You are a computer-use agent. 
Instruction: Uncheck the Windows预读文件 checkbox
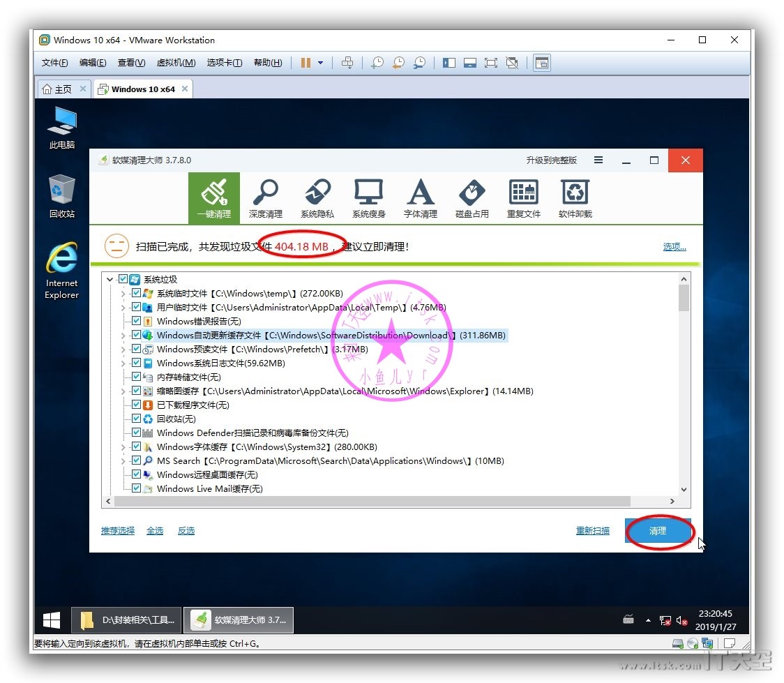click(136, 349)
